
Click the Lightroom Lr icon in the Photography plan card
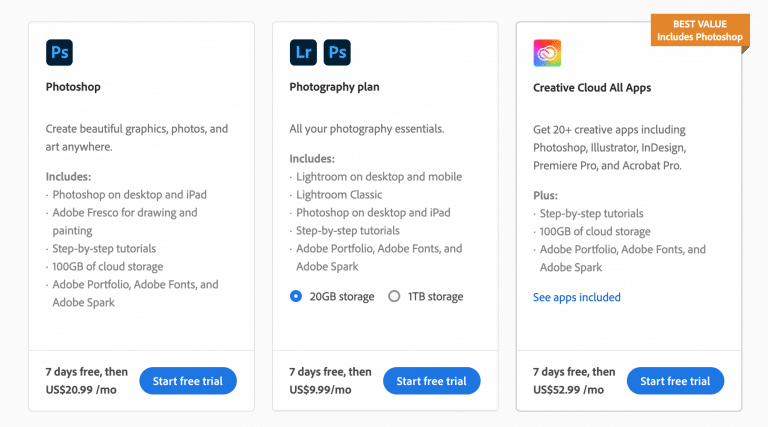303,52
